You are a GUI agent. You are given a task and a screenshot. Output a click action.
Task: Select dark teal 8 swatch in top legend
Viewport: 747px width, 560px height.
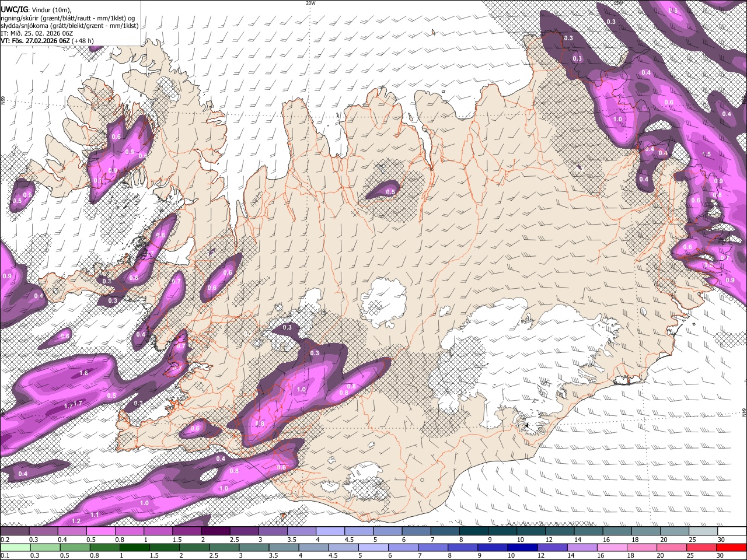point(474,531)
